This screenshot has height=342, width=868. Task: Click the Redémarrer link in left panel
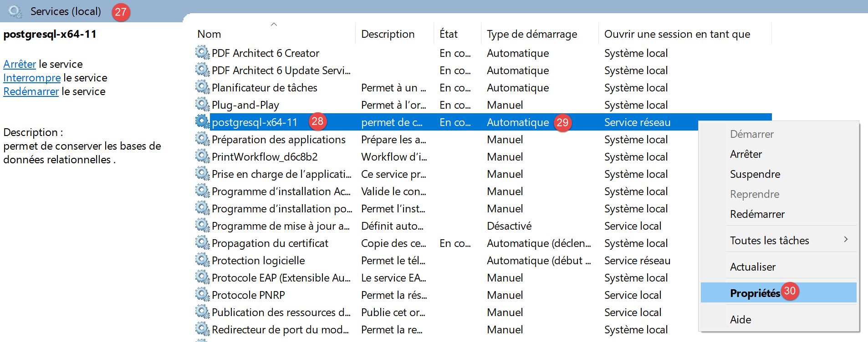pos(31,91)
